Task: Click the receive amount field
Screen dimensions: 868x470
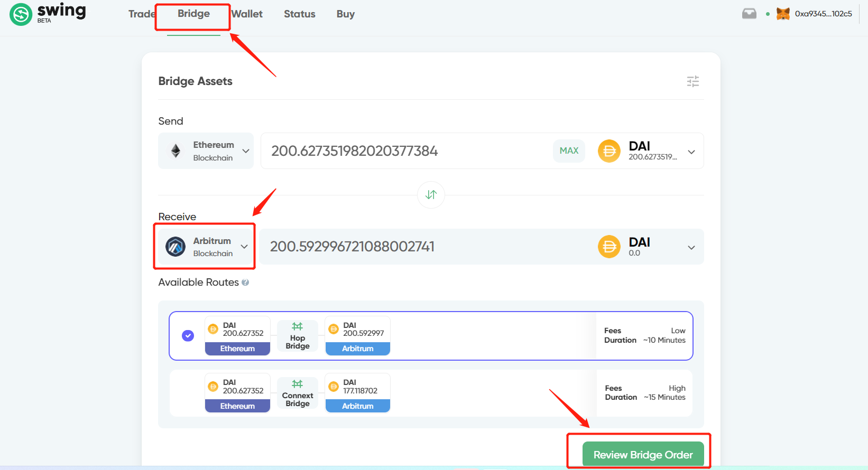Action: 423,247
